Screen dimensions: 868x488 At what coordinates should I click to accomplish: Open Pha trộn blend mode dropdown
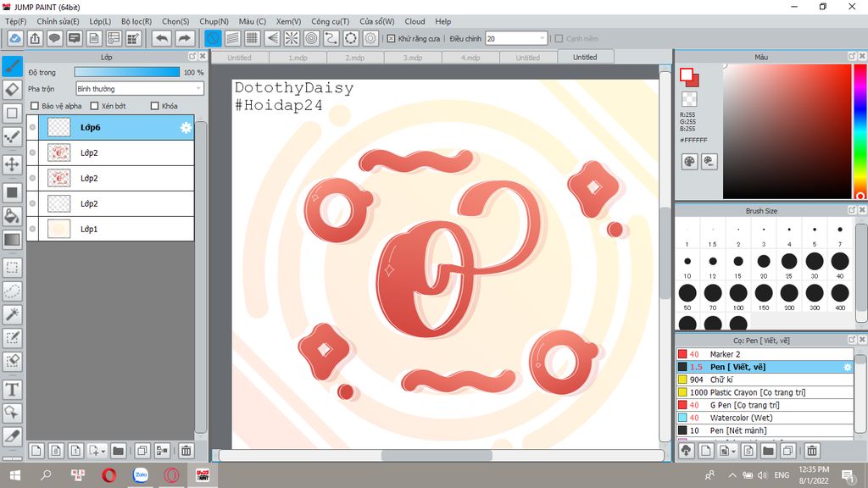coord(140,88)
